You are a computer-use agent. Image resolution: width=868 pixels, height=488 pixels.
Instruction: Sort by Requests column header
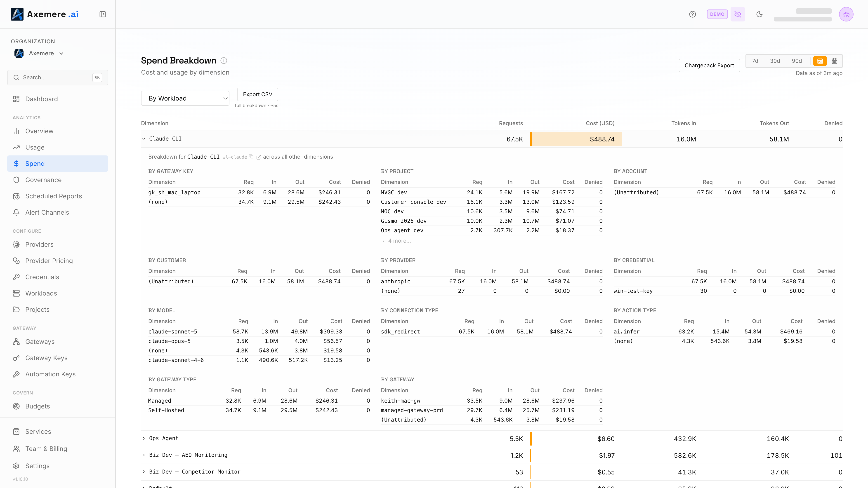point(511,123)
